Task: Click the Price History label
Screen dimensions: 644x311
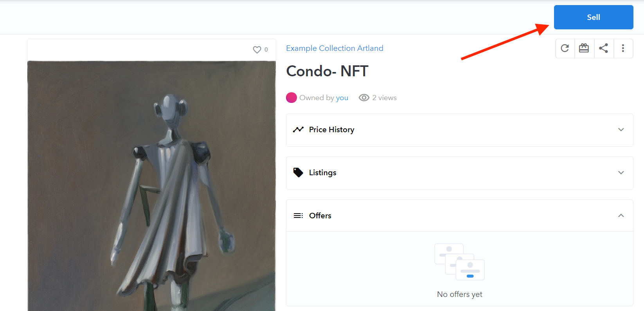Action: point(332,129)
